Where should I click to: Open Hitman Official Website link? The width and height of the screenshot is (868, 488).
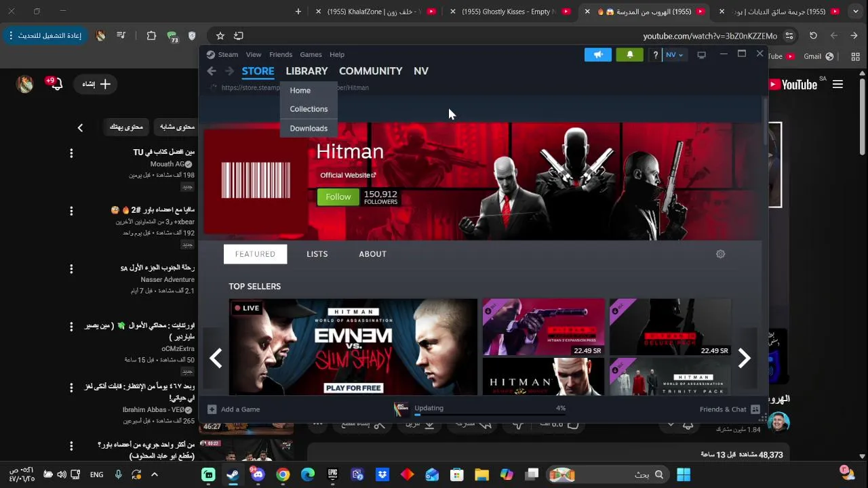[348, 176]
